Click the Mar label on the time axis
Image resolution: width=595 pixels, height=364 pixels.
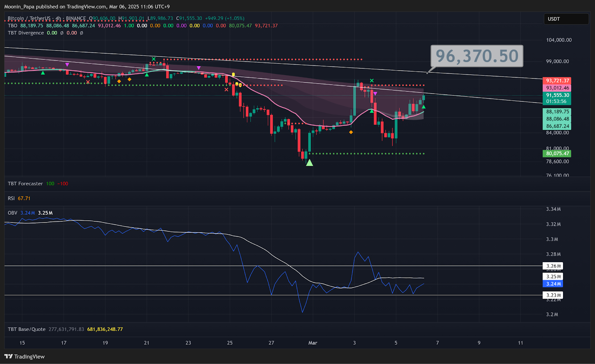[313, 343]
